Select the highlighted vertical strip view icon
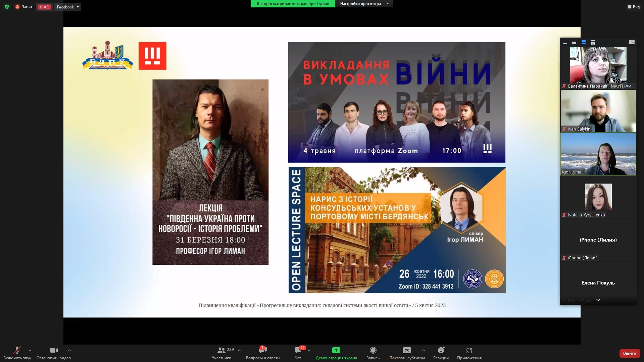Viewport: 644px width, 362px height. pyautogui.click(x=584, y=42)
